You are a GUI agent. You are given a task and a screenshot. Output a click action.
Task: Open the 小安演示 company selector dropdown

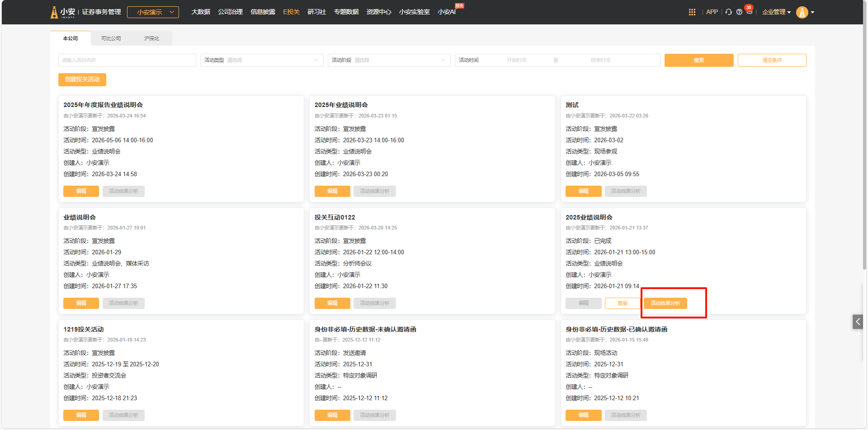click(x=153, y=12)
